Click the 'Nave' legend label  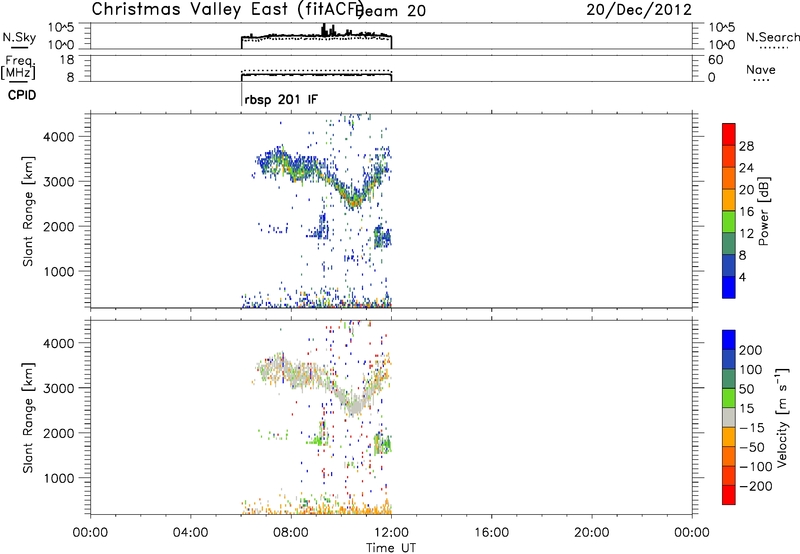(x=761, y=69)
